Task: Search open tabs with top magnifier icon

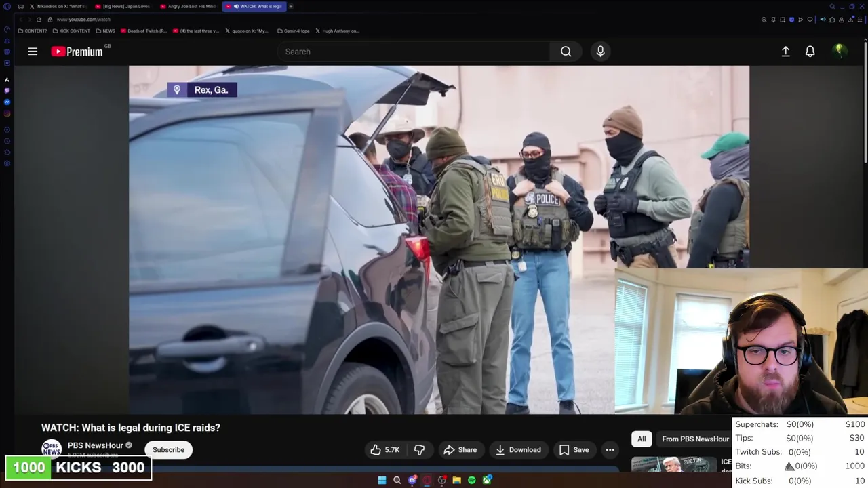Action: click(x=832, y=6)
